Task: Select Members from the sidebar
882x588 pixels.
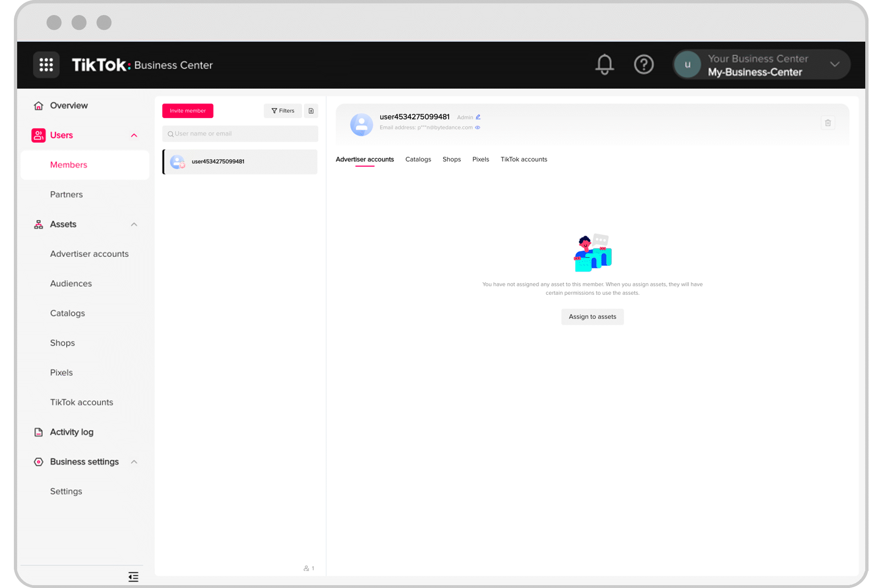Action: [x=68, y=165]
